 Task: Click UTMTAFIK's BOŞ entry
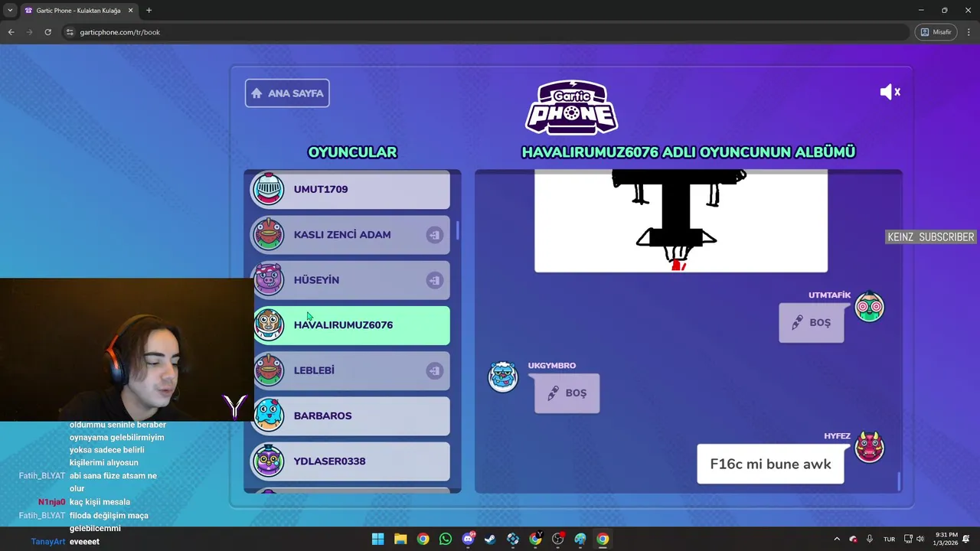(x=812, y=323)
